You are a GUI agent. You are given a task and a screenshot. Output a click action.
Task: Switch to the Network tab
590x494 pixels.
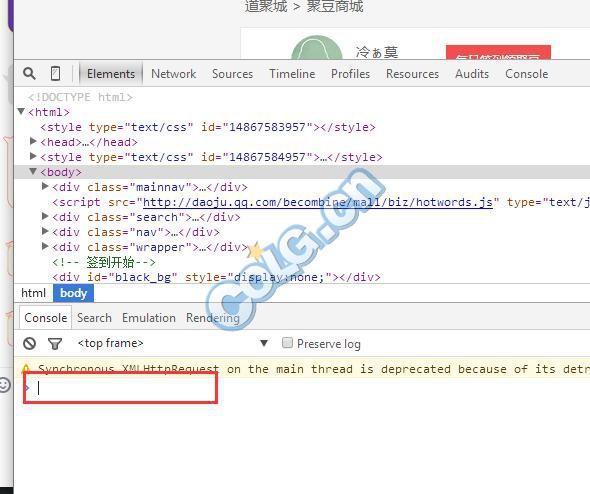[x=173, y=74]
